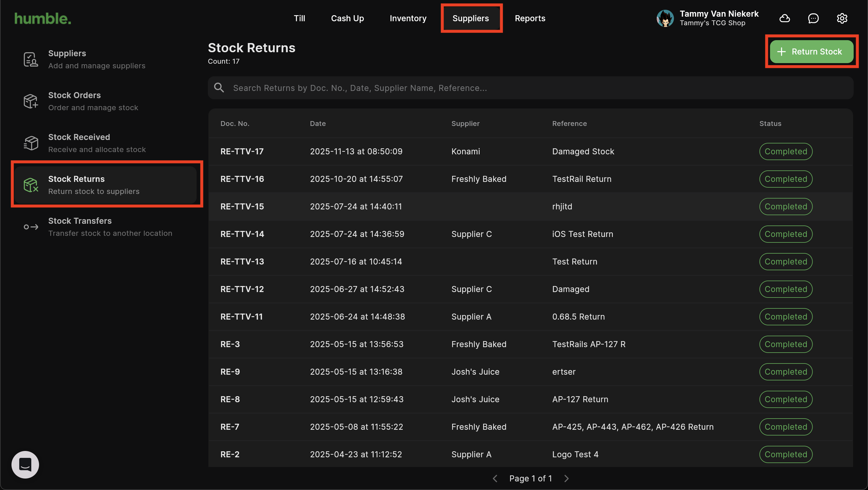The width and height of the screenshot is (868, 490).
Task: Click the Return Stock button
Action: click(811, 52)
